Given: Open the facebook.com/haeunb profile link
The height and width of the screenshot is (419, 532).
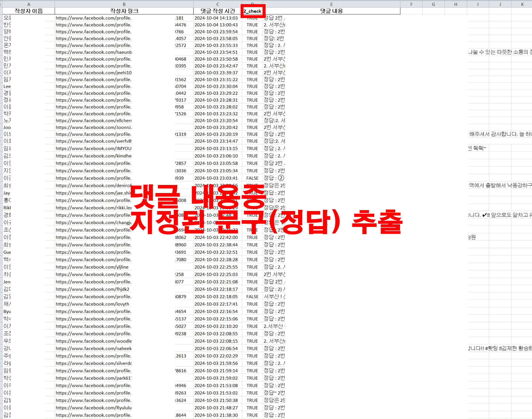Looking at the screenshot, I should click(x=94, y=52).
